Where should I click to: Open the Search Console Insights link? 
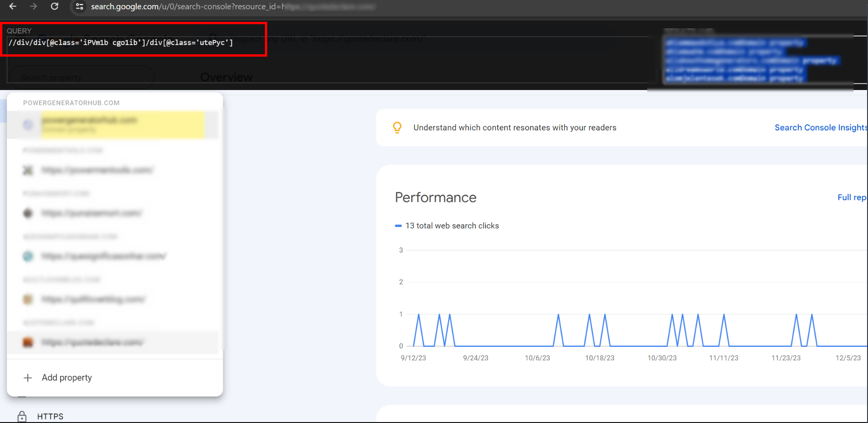click(x=820, y=128)
